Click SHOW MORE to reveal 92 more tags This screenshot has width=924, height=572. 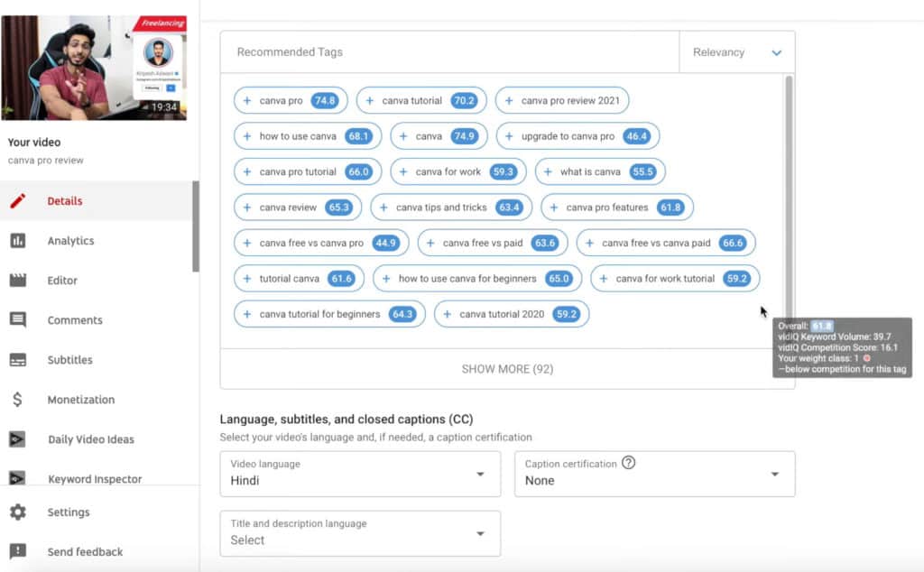(506, 368)
